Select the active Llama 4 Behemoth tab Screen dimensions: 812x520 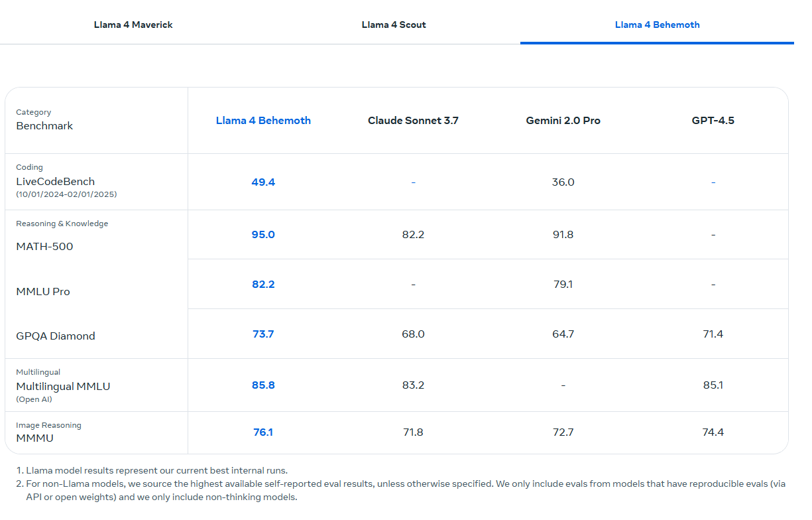click(657, 25)
